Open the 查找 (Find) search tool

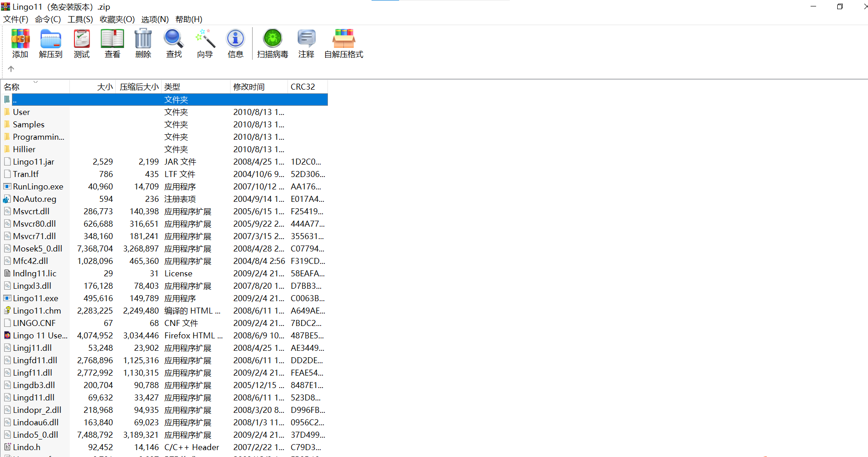(174, 44)
